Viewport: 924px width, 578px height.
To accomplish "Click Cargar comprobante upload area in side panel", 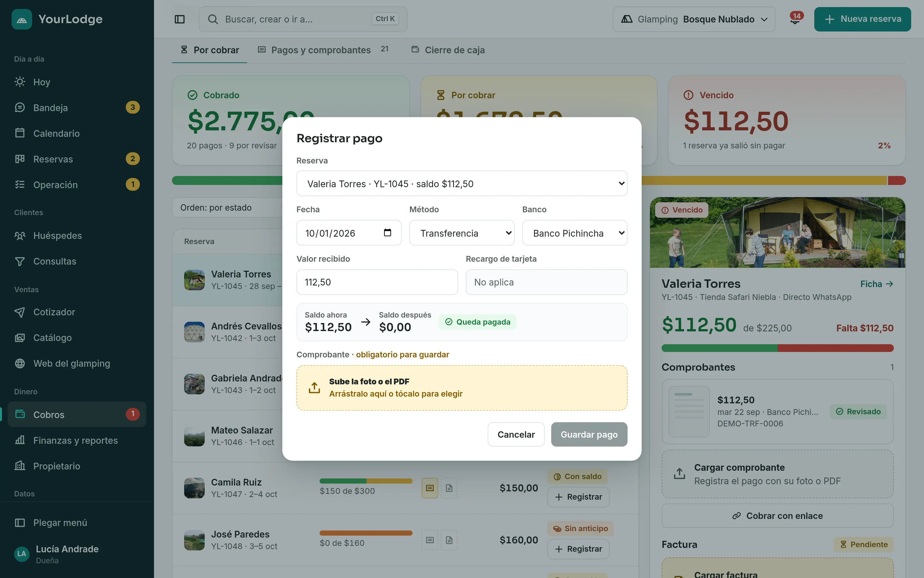I will (x=777, y=474).
